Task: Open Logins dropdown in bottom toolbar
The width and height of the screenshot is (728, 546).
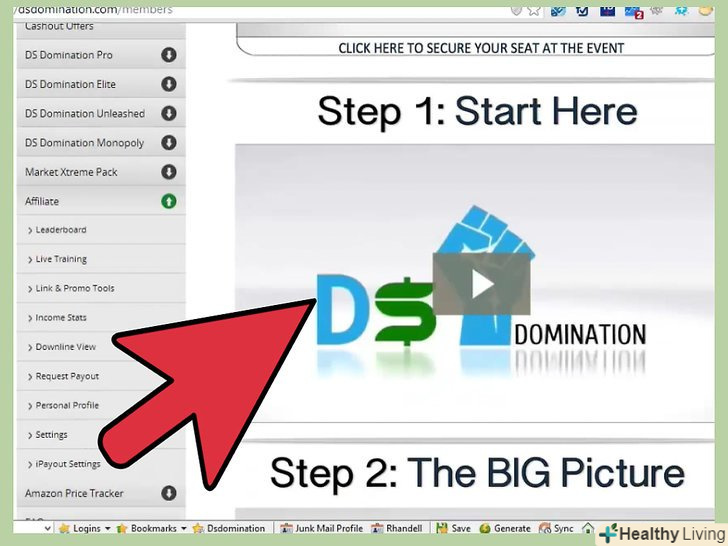Action: 85,528
